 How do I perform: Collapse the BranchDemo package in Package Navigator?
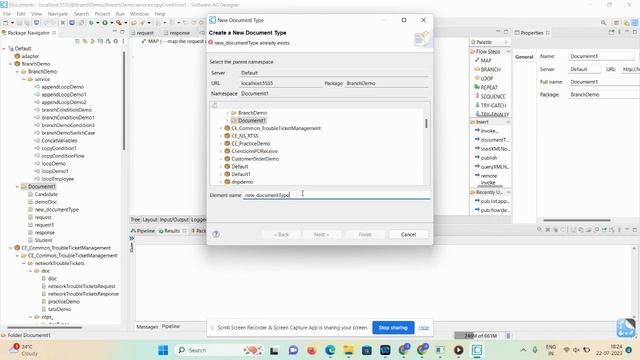click(11, 64)
